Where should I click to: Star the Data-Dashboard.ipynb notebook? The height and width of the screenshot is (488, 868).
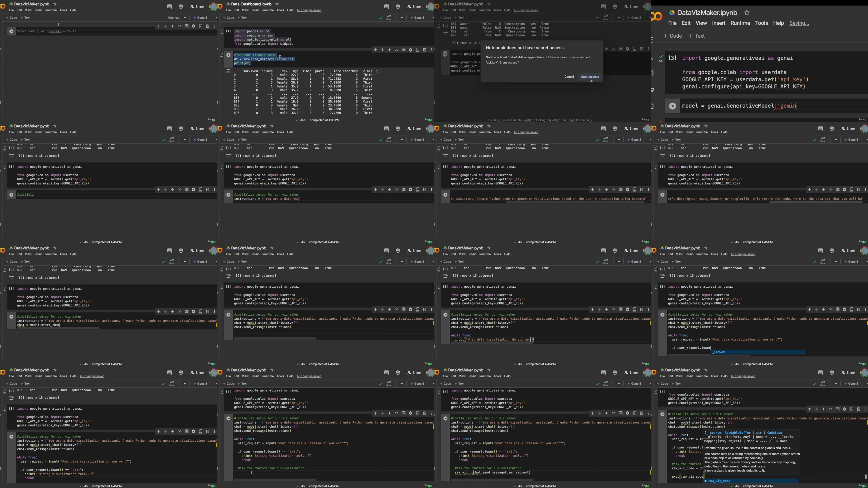(x=277, y=4)
